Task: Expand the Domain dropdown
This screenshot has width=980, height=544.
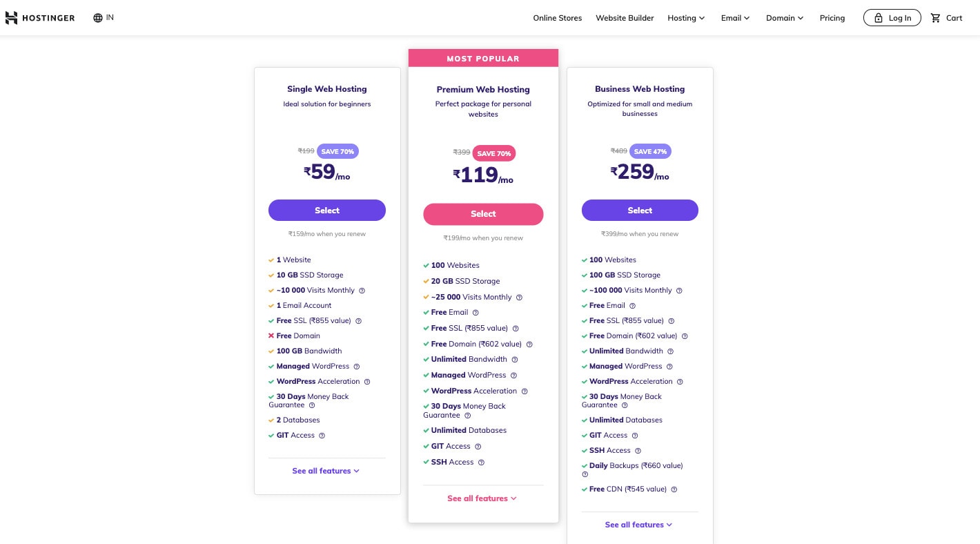Action: [784, 18]
